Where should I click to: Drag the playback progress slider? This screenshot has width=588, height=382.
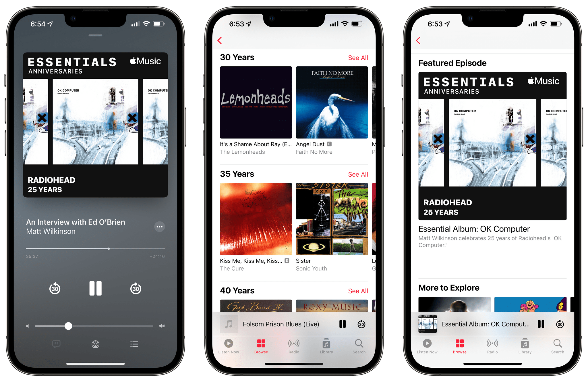tap(109, 247)
